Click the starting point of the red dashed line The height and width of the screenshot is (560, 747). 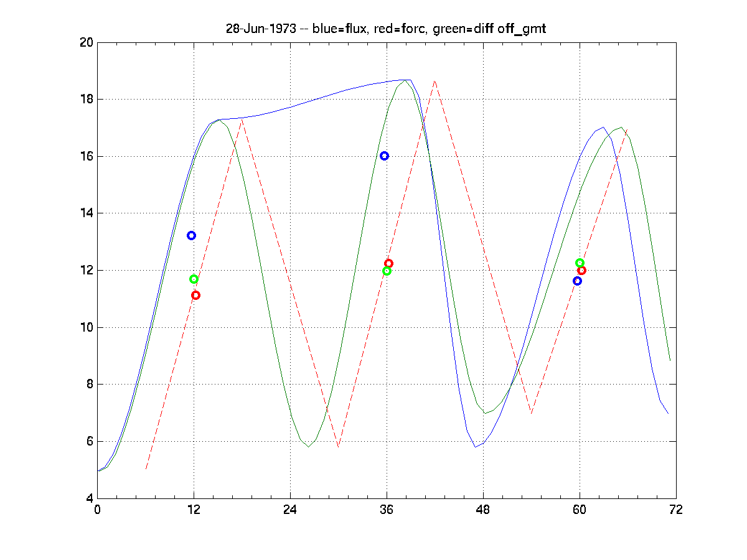[146, 469]
